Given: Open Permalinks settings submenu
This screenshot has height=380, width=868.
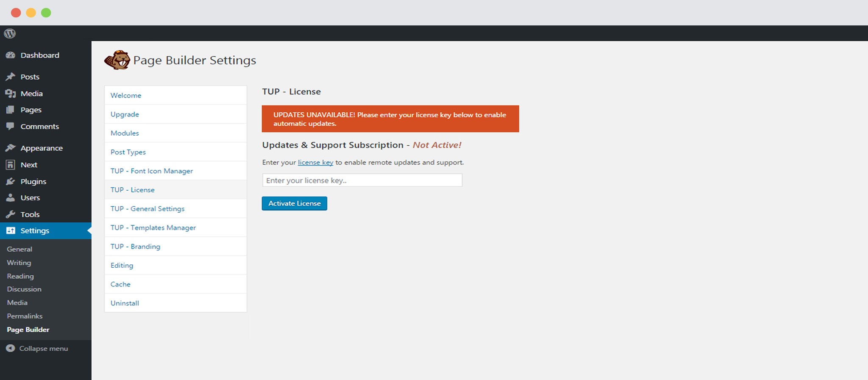Looking at the screenshot, I should pos(25,316).
